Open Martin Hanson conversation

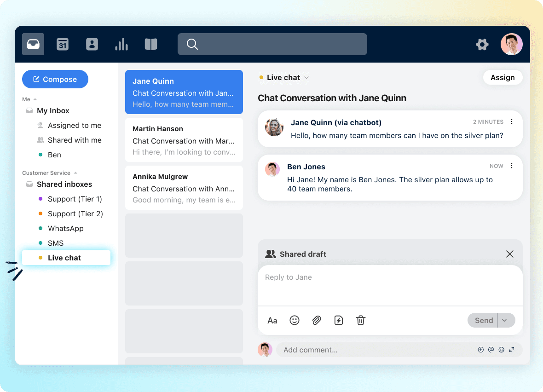pyautogui.click(x=184, y=140)
